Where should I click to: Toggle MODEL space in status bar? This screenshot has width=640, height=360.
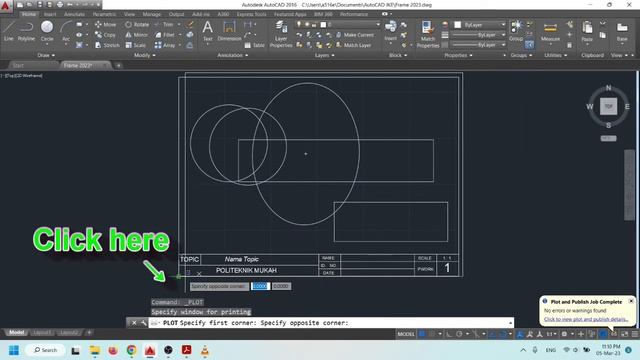(x=406, y=334)
